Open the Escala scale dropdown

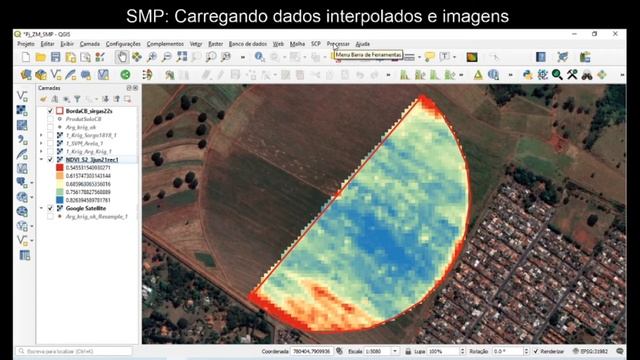click(395, 351)
